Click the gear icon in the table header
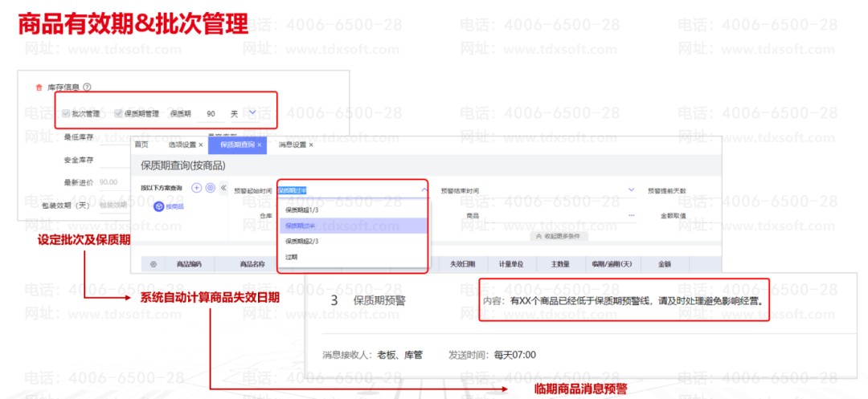This screenshot has height=399, width=868. tap(154, 264)
